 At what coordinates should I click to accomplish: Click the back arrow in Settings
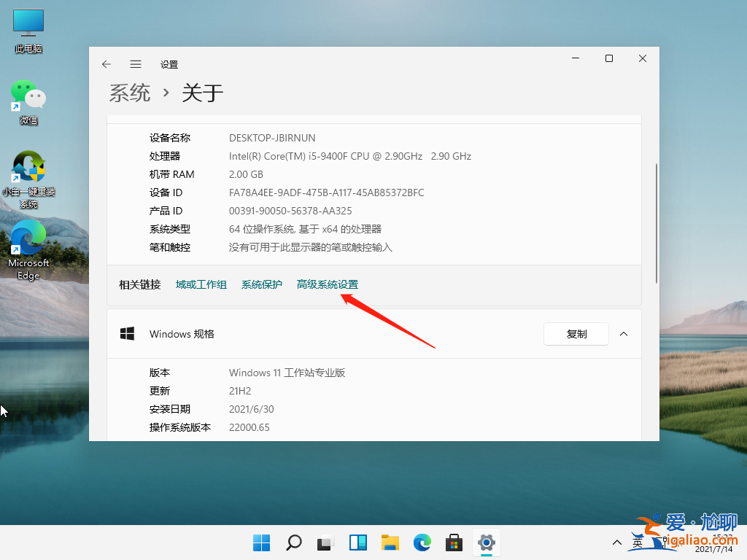coord(107,64)
